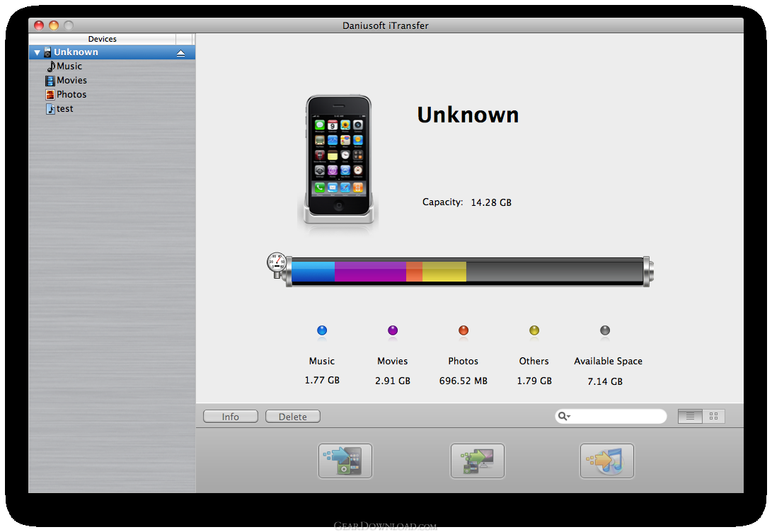Click the Capacity label
Viewport: 772px width, 532px height.
click(443, 202)
